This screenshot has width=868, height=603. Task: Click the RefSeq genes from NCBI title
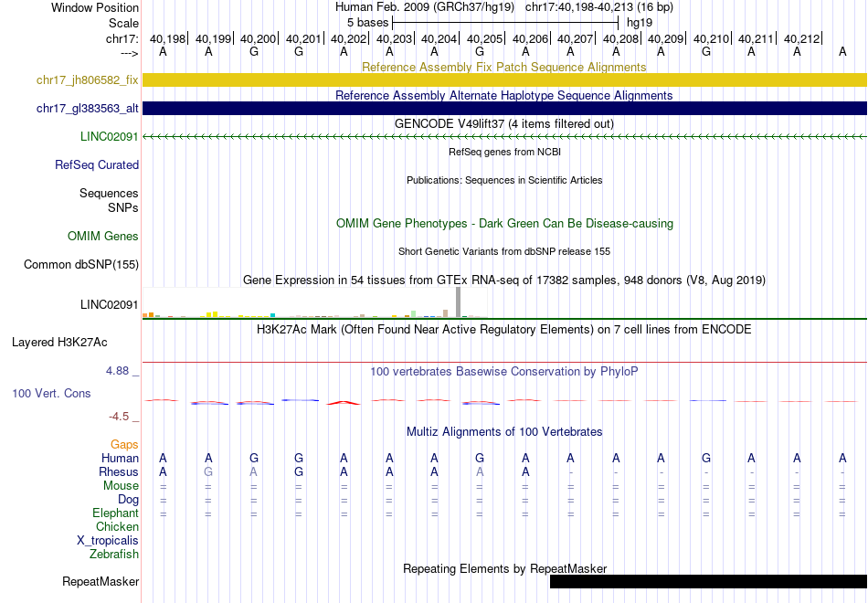(504, 152)
